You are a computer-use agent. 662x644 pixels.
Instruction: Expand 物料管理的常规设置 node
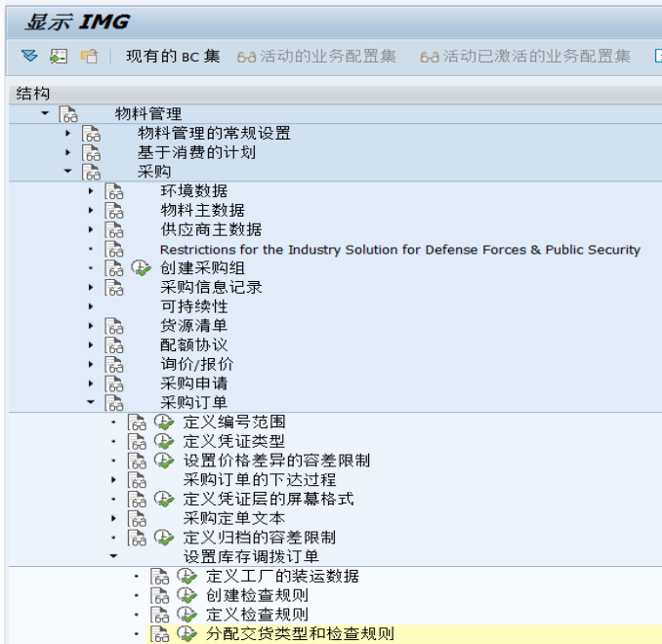pyautogui.click(x=68, y=134)
